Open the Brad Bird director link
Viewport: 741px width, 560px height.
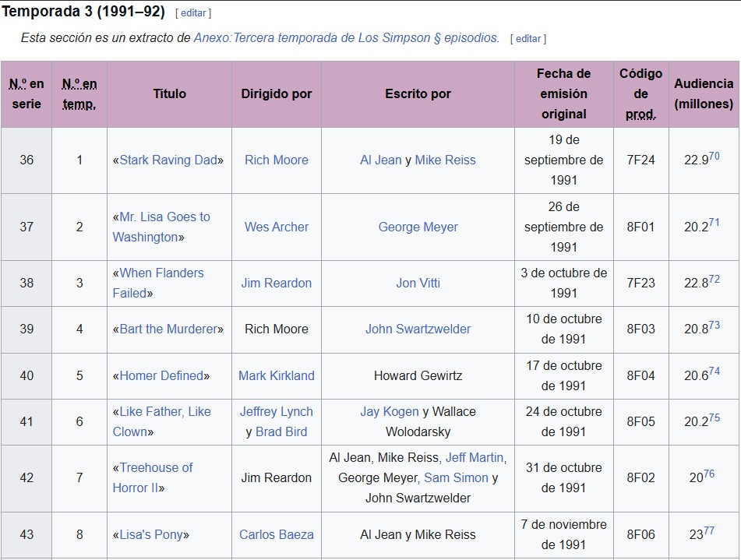pyautogui.click(x=281, y=432)
